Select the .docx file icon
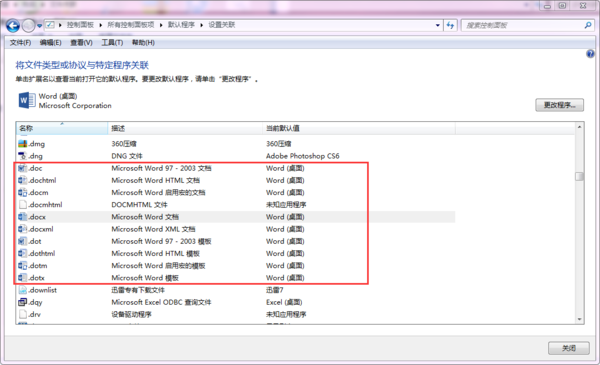 point(23,217)
